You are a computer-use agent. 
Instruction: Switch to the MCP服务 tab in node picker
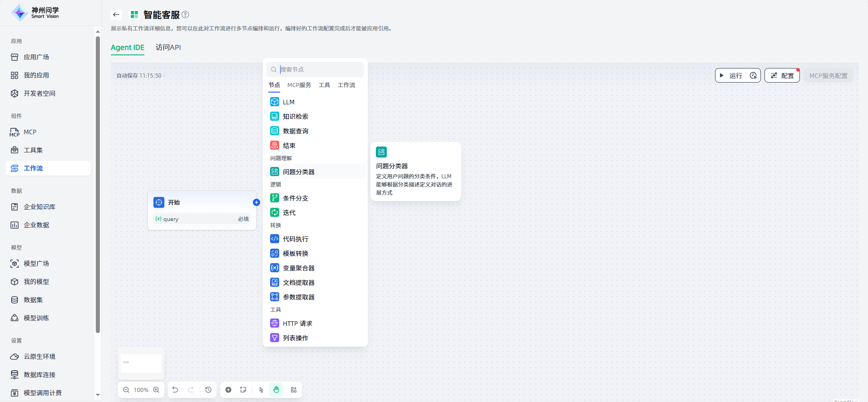[x=299, y=85]
